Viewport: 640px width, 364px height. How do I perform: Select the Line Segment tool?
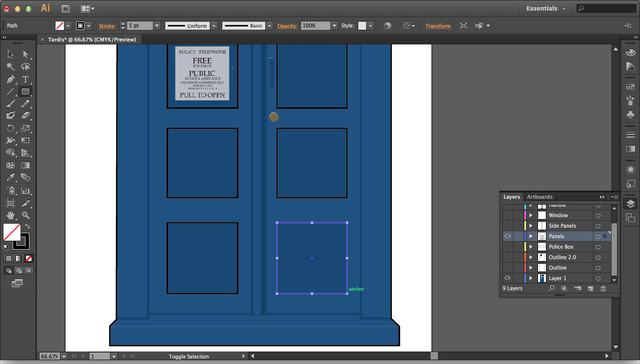pyautogui.click(x=10, y=91)
